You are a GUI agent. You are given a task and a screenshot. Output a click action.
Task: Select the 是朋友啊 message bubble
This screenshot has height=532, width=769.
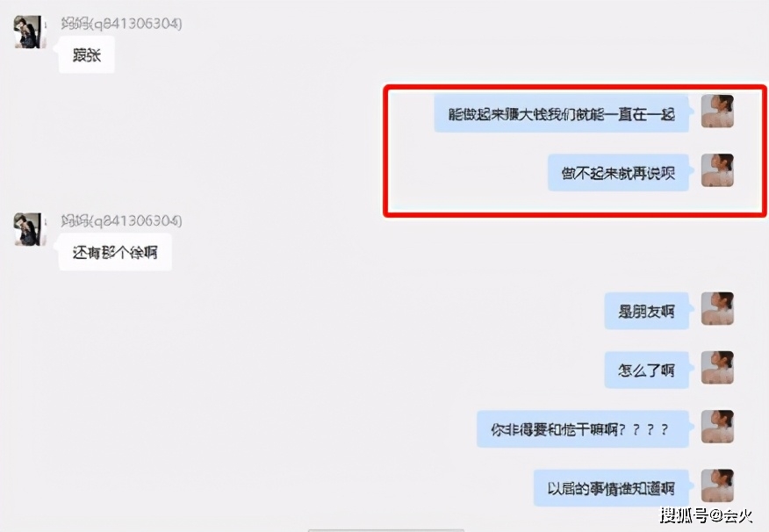click(646, 311)
